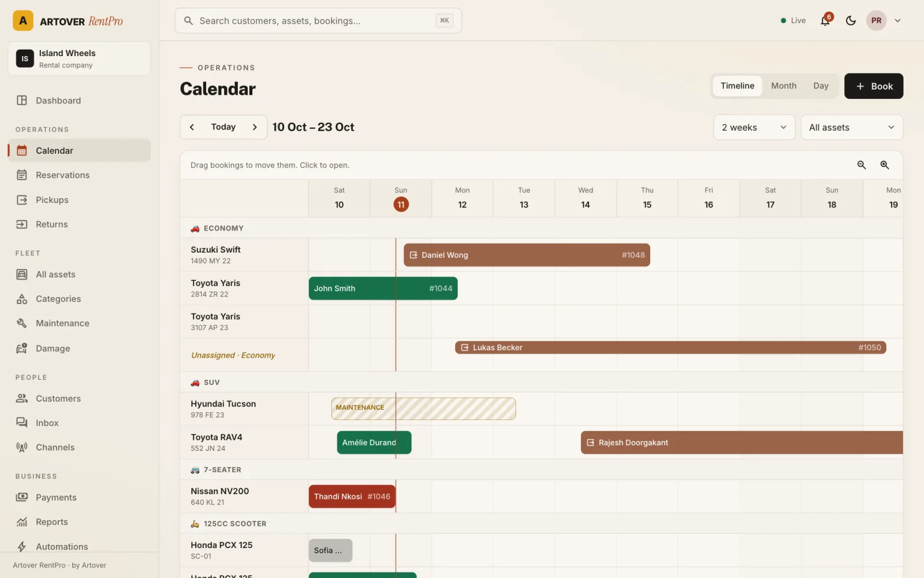Screen dimensions: 924x578
Task: Click the Nissan NV200 asset row
Action: 244,497
